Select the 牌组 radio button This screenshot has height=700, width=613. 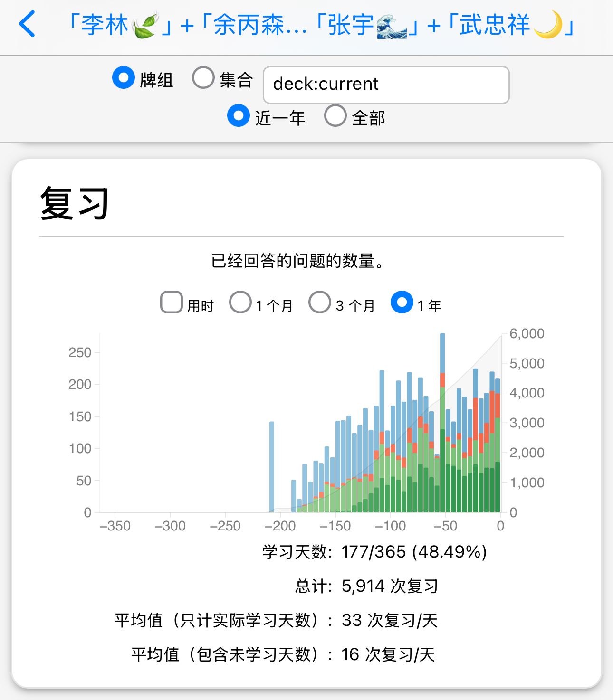click(x=124, y=78)
